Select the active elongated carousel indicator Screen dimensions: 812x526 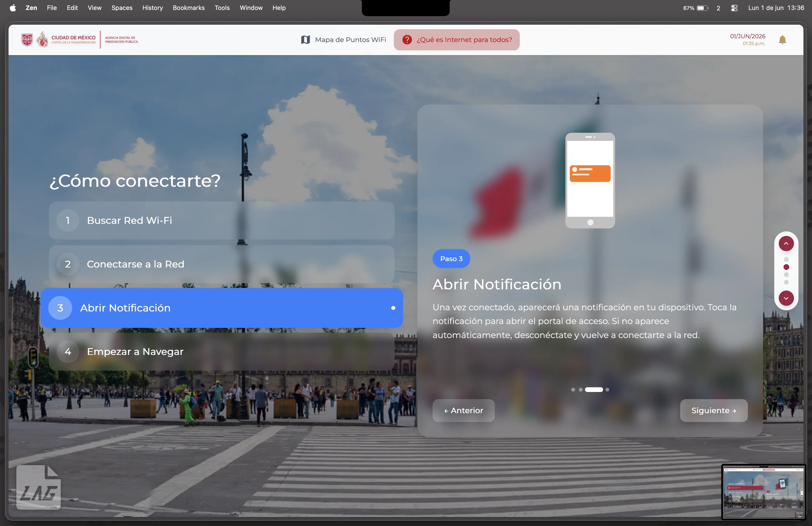pyautogui.click(x=594, y=390)
